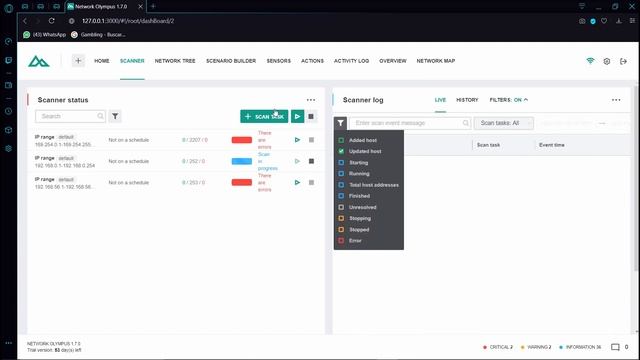This screenshot has height=360, width=640.
Task: Click the plus add dashboard icon
Action: click(x=78, y=61)
